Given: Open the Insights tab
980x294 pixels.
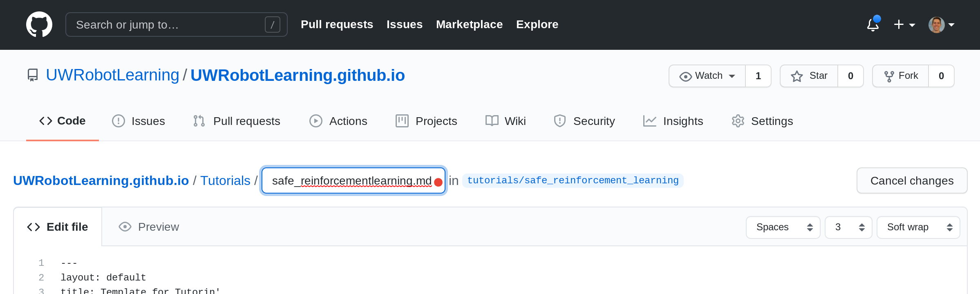Looking at the screenshot, I should (x=673, y=121).
